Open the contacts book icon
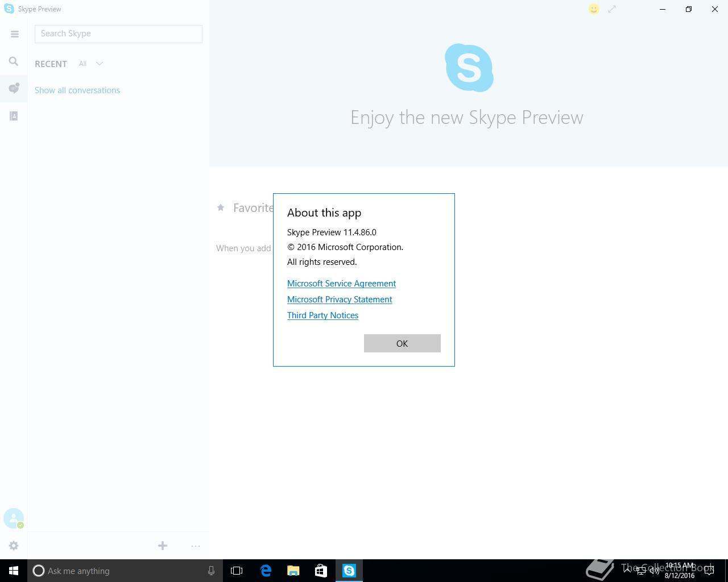The image size is (728, 582). click(14, 116)
